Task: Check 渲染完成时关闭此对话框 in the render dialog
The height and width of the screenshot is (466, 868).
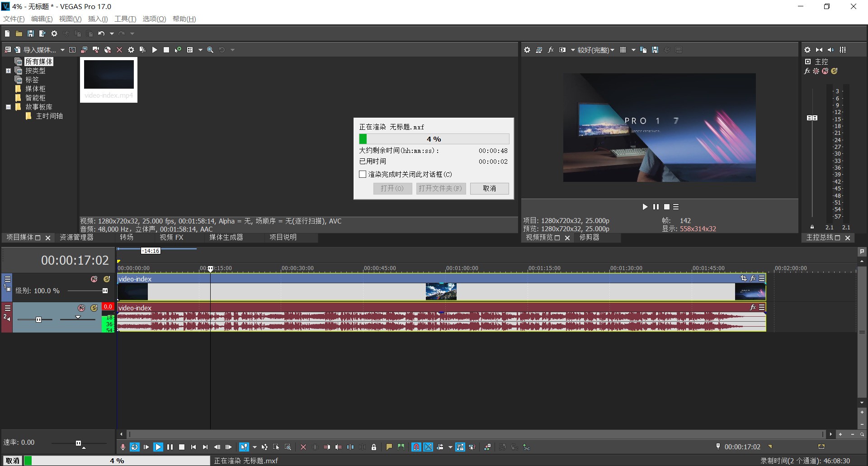Action: 362,174
